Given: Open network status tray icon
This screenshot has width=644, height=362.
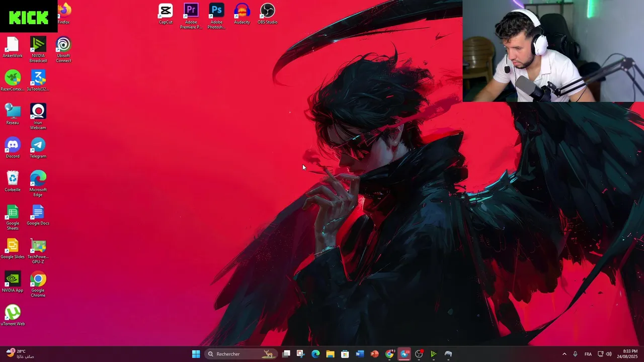Looking at the screenshot, I should pyautogui.click(x=600, y=354).
